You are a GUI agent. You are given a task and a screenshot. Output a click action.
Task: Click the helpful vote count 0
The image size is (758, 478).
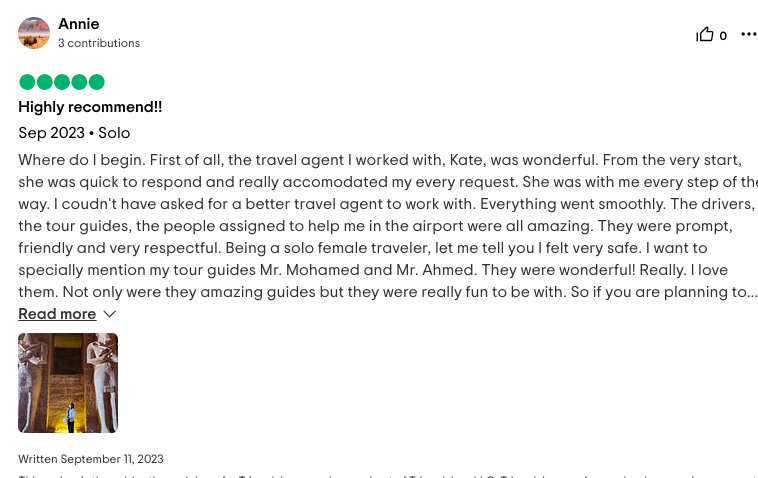click(723, 36)
